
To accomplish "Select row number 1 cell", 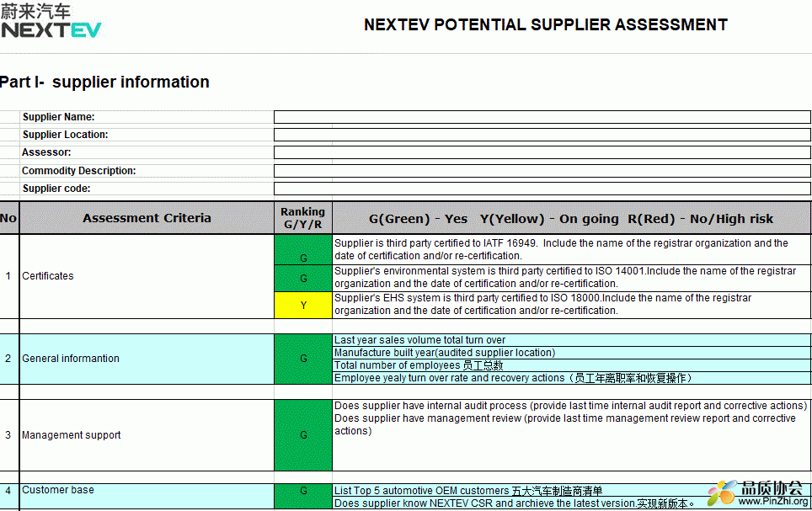I will (8, 276).
